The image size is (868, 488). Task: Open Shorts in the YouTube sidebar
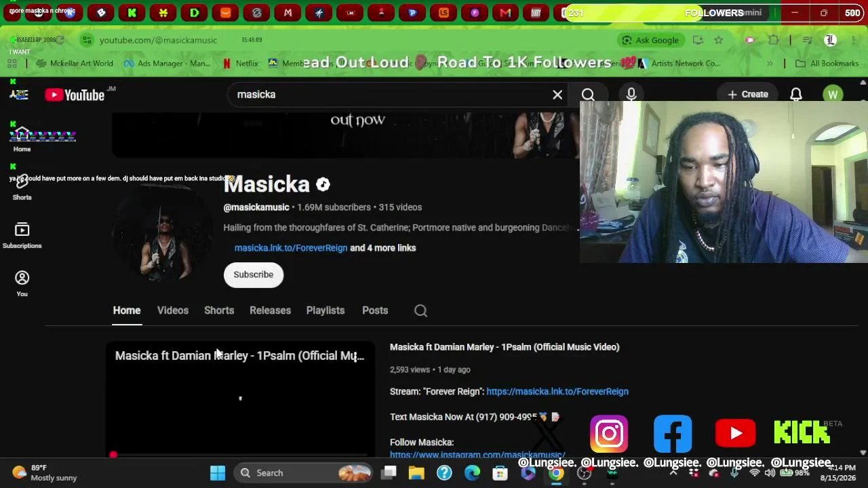tap(22, 187)
